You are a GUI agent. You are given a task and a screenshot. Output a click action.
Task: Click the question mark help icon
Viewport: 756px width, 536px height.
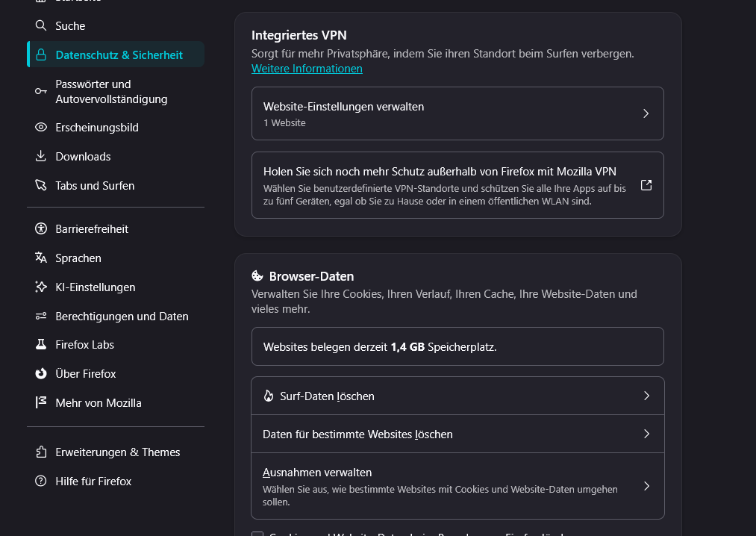[41, 481]
